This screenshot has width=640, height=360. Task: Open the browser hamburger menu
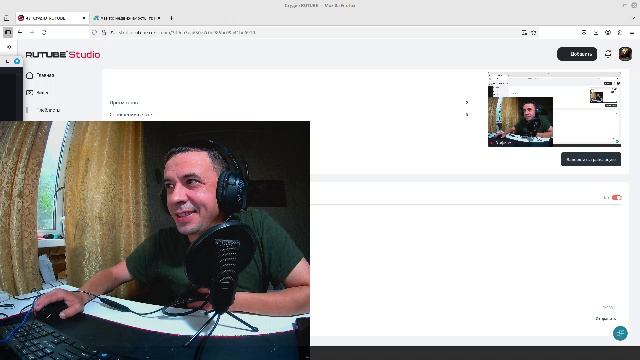(632, 32)
